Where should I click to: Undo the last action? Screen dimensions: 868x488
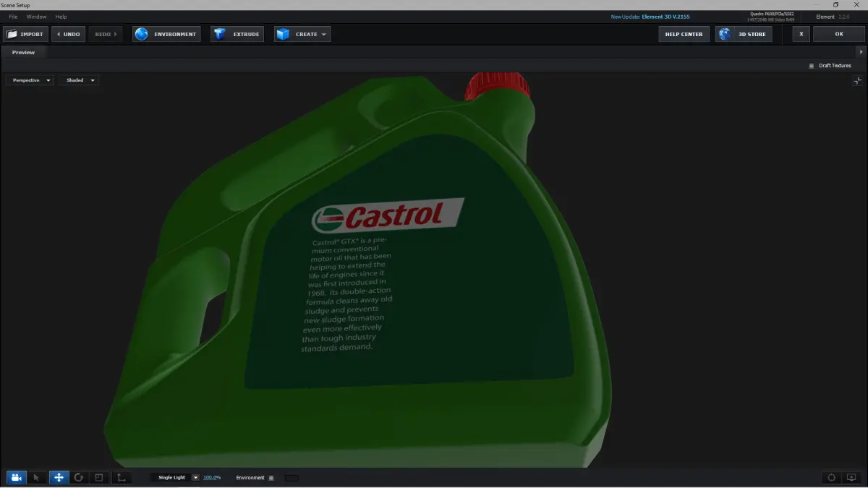[x=68, y=34]
